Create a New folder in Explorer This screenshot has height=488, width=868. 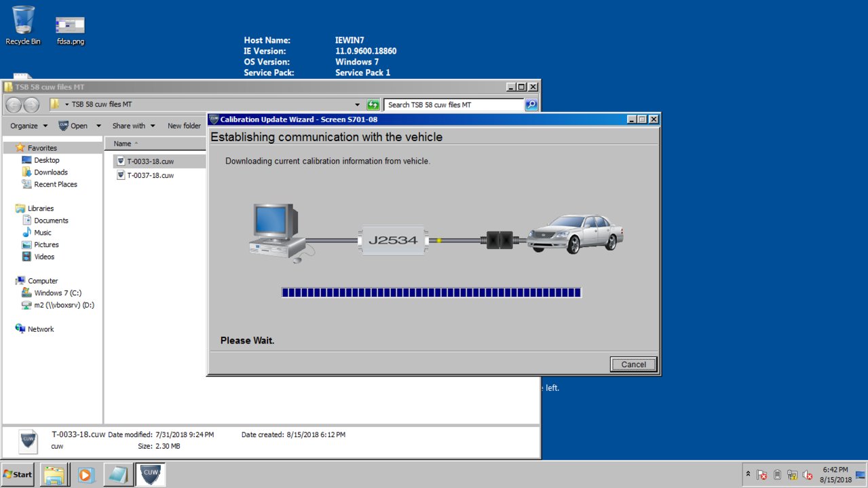(184, 126)
